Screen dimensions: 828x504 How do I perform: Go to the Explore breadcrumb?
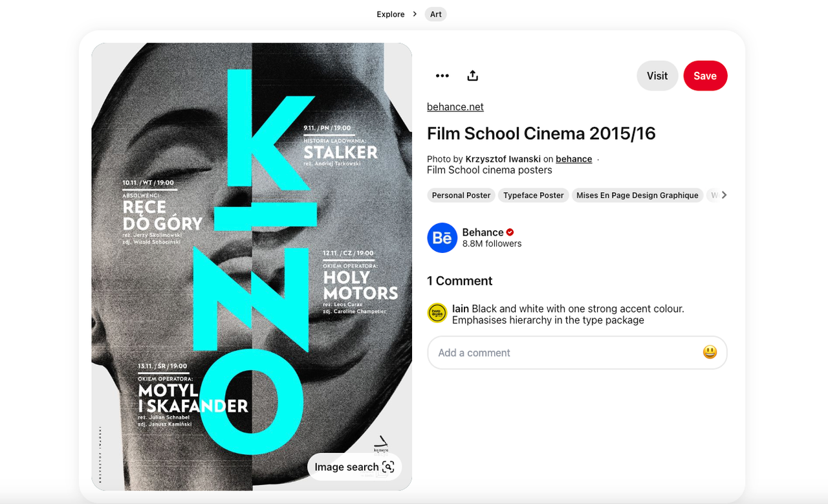pyautogui.click(x=391, y=14)
